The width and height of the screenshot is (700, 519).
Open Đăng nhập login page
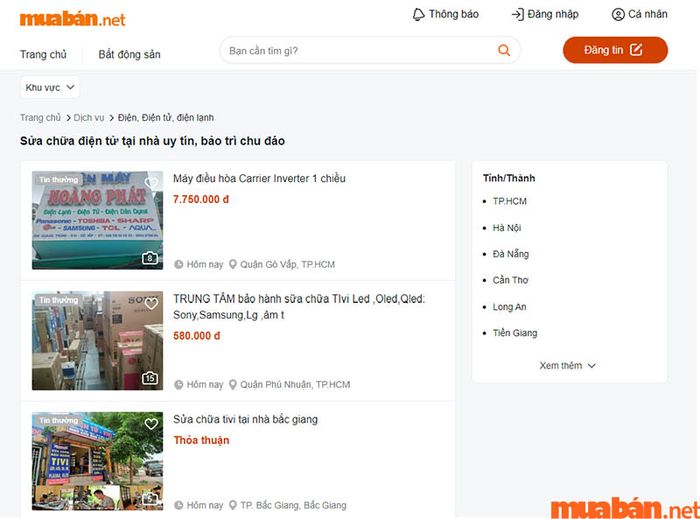pos(545,14)
